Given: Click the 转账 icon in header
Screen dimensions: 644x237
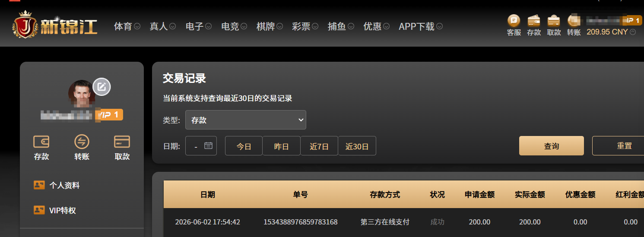Looking at the screenshot, I should 574,20.
